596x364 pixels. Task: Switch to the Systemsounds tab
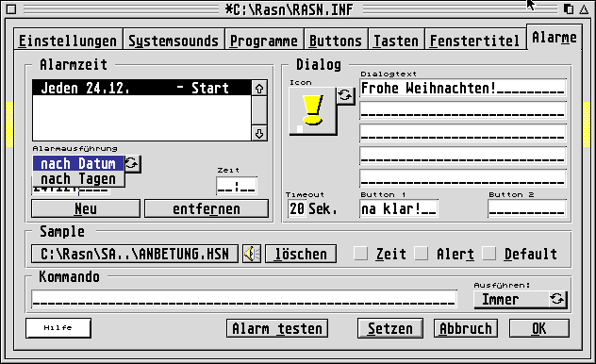point(174,40)
